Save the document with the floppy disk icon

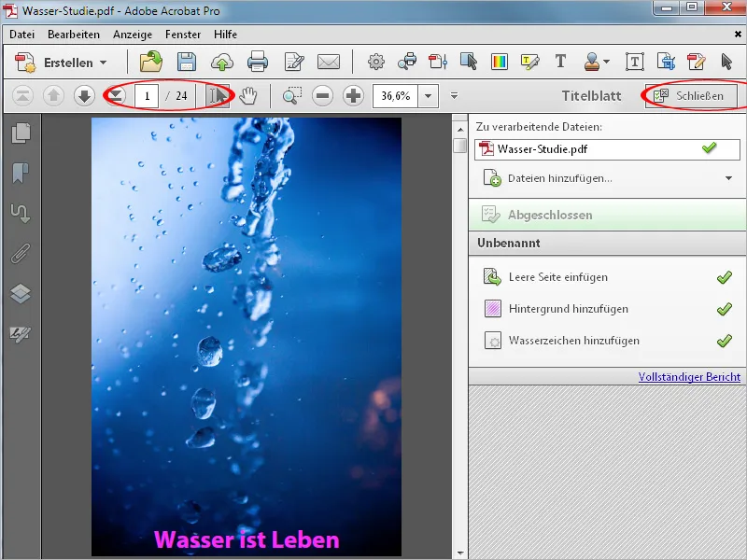point(186,62)
